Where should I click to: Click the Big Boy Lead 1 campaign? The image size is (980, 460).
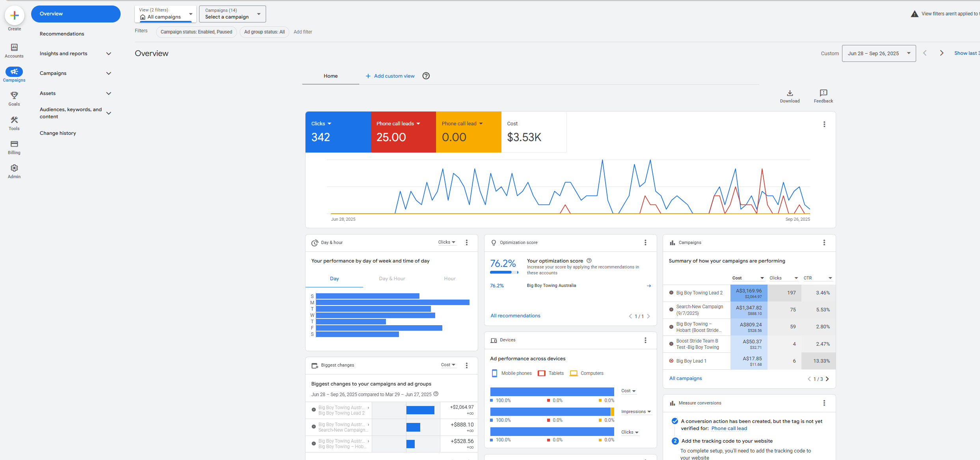tap(691, 361)
